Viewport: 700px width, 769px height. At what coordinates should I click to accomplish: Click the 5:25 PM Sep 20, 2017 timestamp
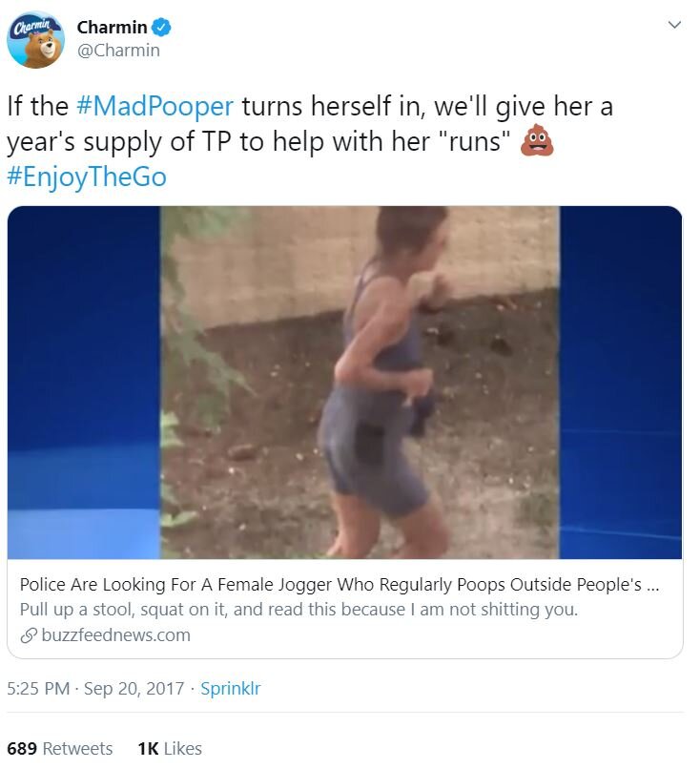(95, 689)
